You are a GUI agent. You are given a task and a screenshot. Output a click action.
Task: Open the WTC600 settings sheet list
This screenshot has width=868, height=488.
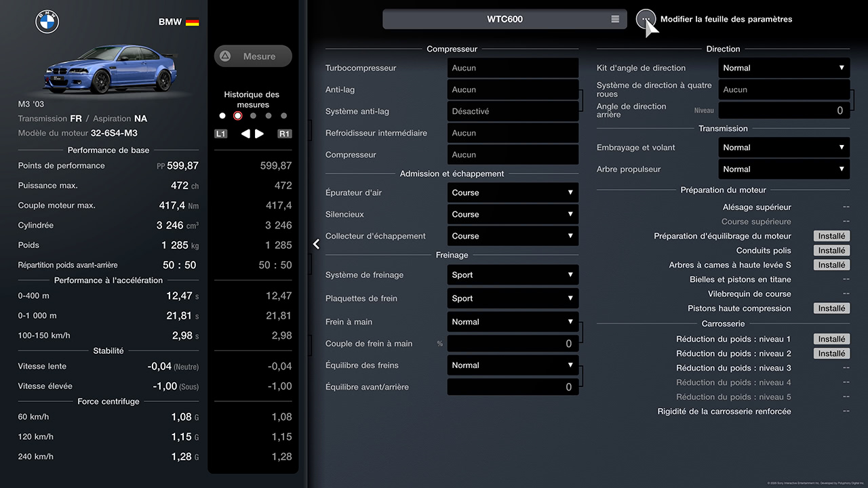point(505,19)
